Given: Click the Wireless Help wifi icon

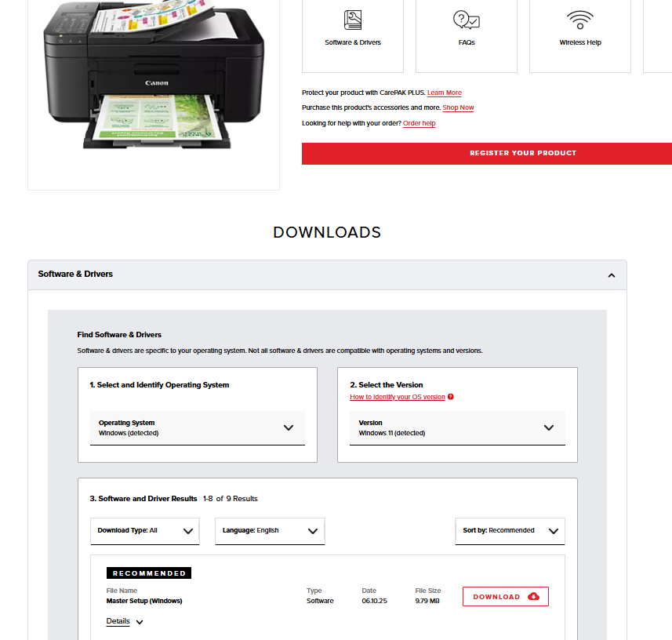Looking at the screenshot, I should (580, 20).
